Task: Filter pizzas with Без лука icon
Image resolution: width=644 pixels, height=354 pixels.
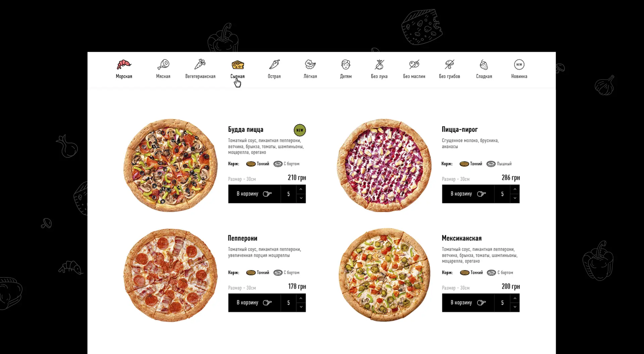Action: (x=379, y=64)
